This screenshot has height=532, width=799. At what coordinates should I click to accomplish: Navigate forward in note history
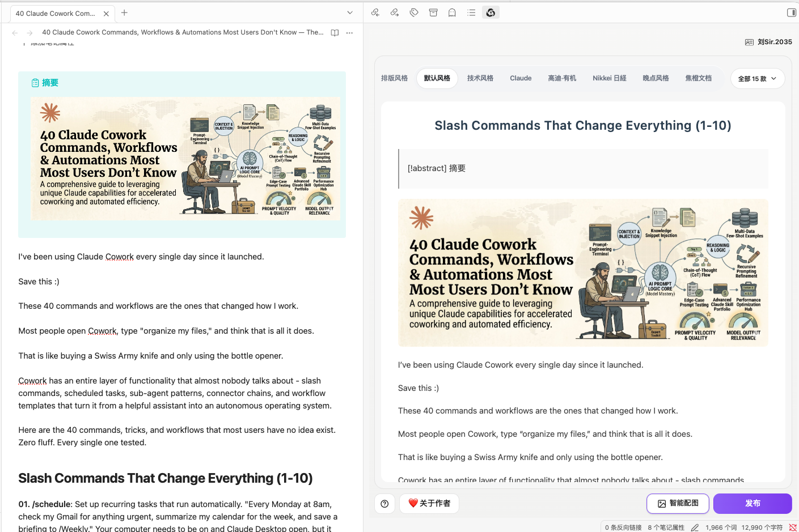[29, 33]
